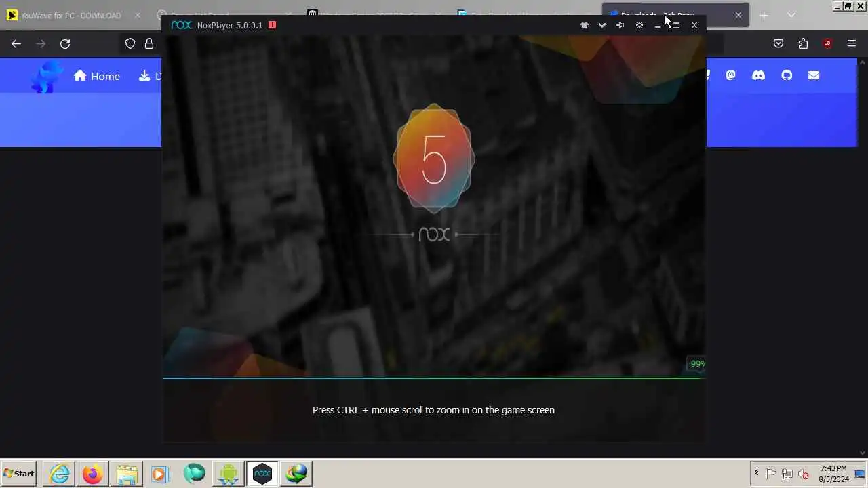868x488 pixels.
Task: Click the email envelope icon on the webpage
Action: point(814,75)
